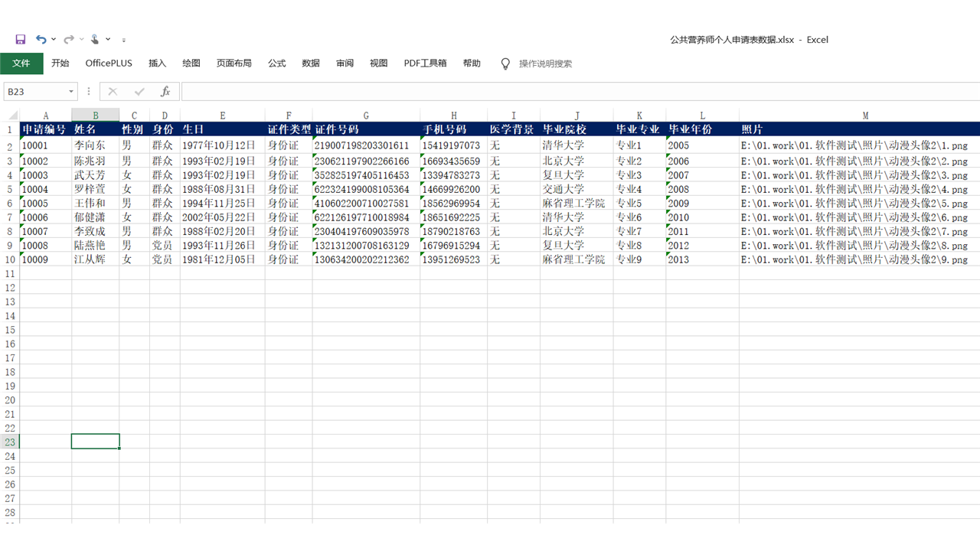This screenshot has height=551, width=980.
Task: Expand Customize Quick Access Toolbar menu
Action: pos(124,39)
